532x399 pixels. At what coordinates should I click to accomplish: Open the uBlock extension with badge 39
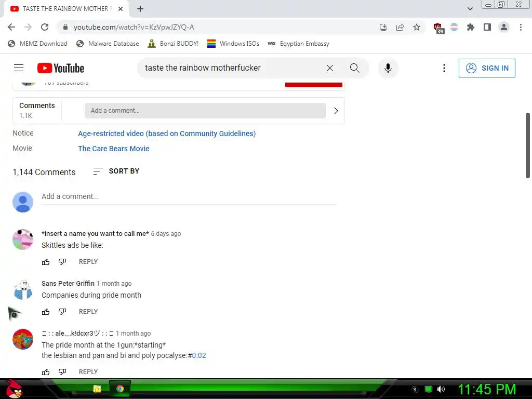[x=438, y=28]
